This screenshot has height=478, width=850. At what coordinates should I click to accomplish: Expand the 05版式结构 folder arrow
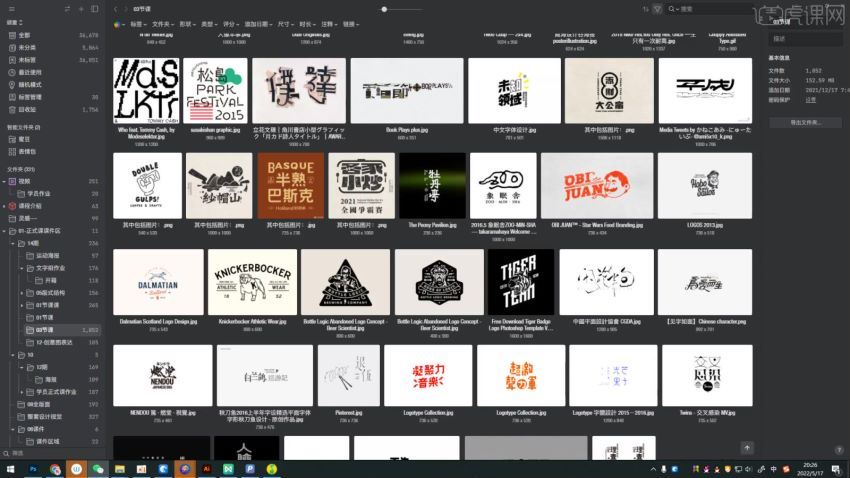[22, 293]
